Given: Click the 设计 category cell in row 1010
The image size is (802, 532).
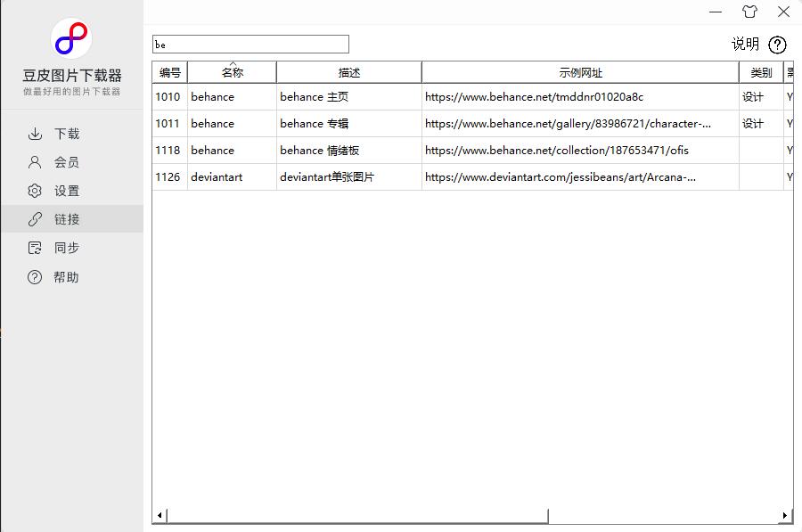Looking at the screenshot, I should point(761,96).
